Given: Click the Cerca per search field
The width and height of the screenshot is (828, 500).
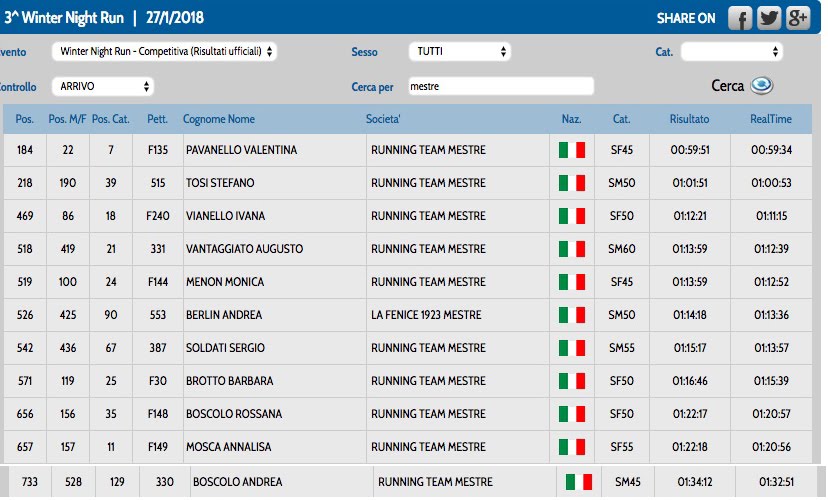Looking at the screenshot, I should 500,87.
